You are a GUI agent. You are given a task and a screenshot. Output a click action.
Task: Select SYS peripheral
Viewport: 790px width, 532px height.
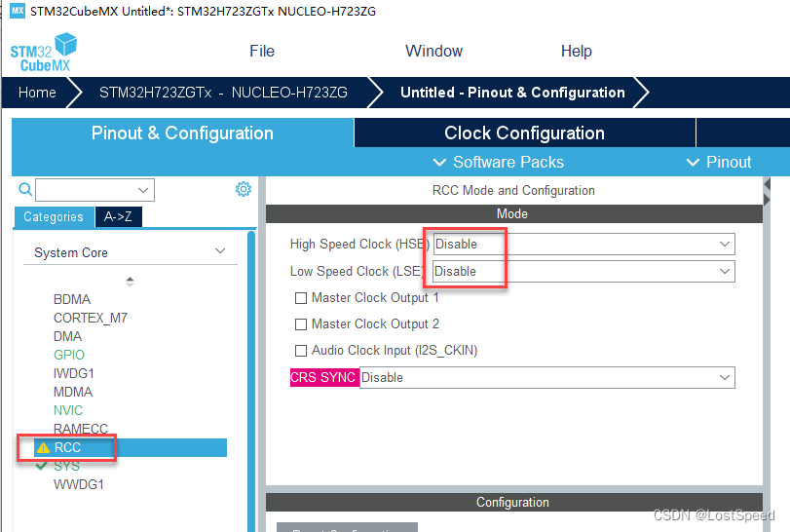coord(67,466)
